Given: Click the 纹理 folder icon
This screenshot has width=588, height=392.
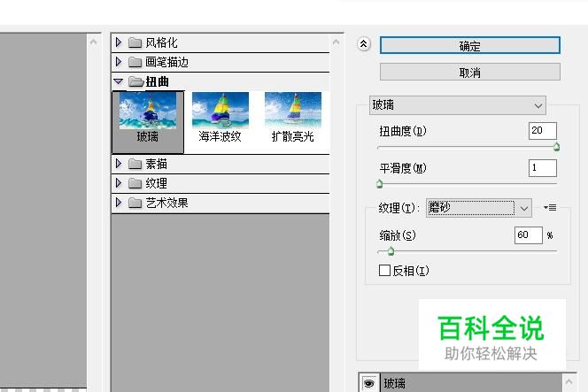Looking at the screenshot, I should pos(135,183).
